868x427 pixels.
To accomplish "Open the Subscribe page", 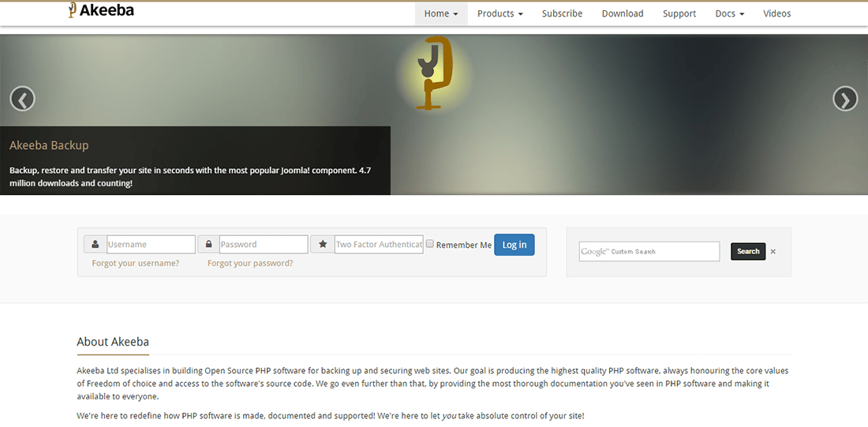I will coord(562,14).
